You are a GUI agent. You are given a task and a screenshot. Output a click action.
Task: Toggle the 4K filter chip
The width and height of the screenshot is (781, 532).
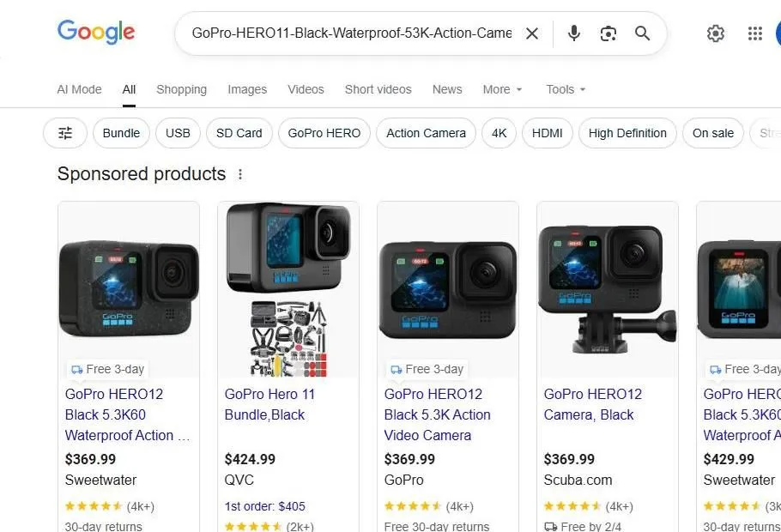point(499,133)
